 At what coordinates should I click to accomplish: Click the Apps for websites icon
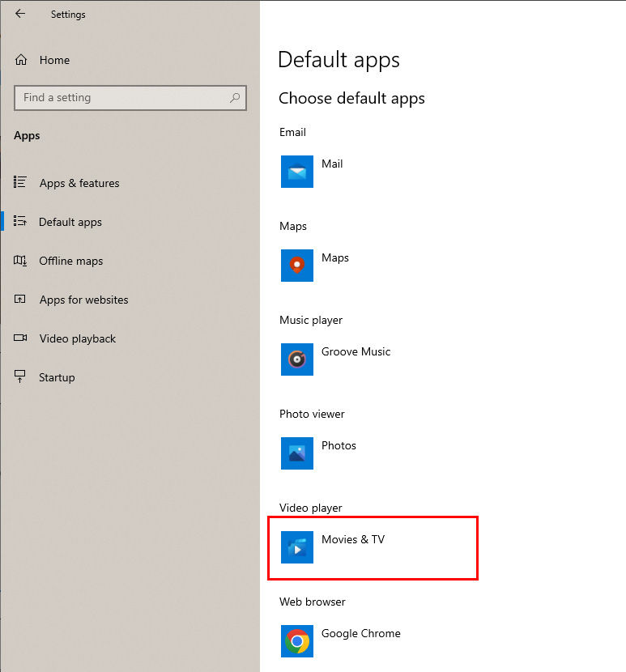(20, 299)
